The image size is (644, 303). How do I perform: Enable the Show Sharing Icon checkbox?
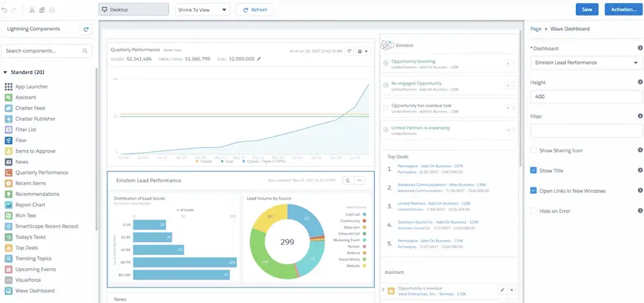(x=533, y=150)
